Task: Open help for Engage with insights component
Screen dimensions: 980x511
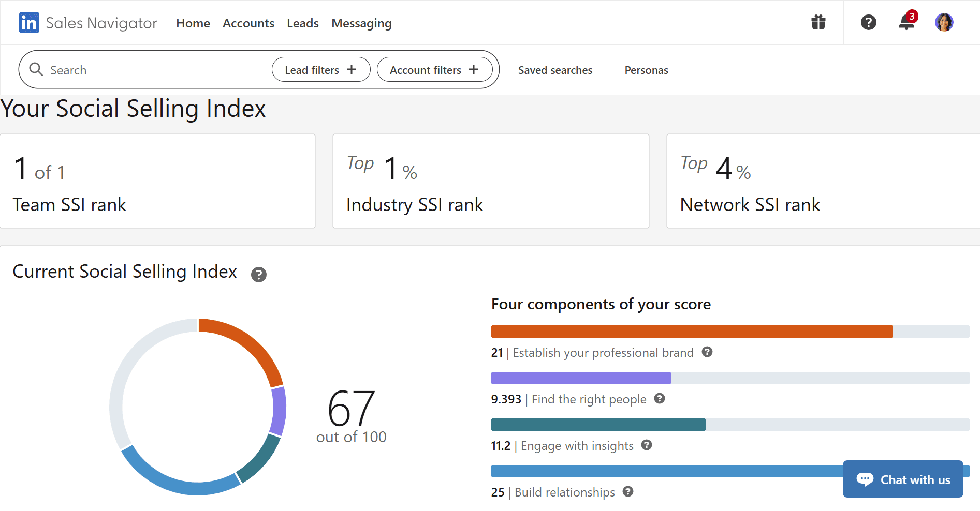Action: pyautogui.click(x=647, y=445)
